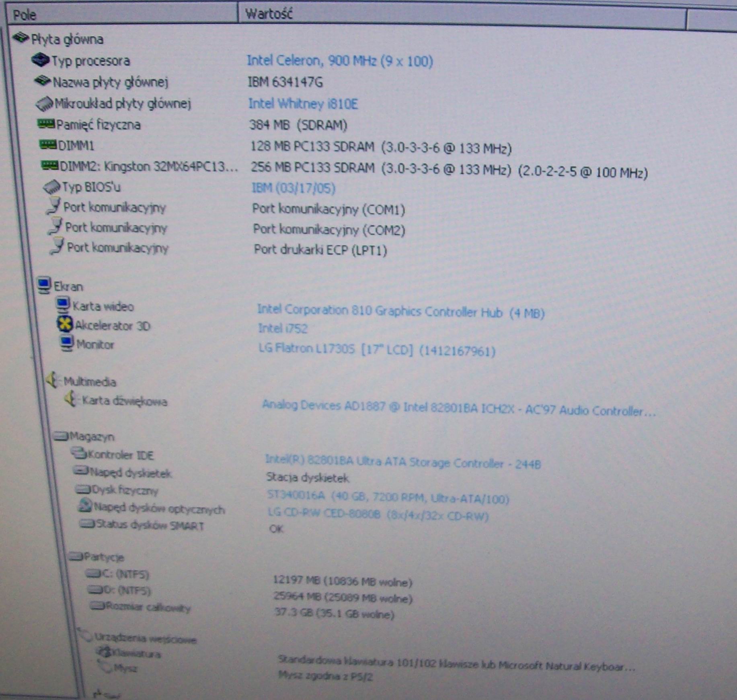This screenshot has height=700, width=737.
Task: Select the 12197 MB partition value
Action: tap(343, 581)
